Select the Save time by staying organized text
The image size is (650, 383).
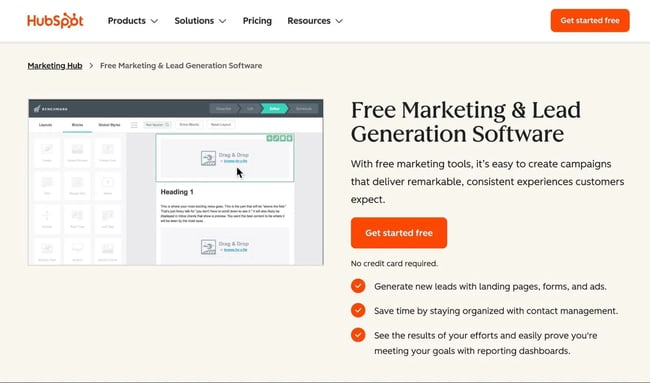[496, 311]
